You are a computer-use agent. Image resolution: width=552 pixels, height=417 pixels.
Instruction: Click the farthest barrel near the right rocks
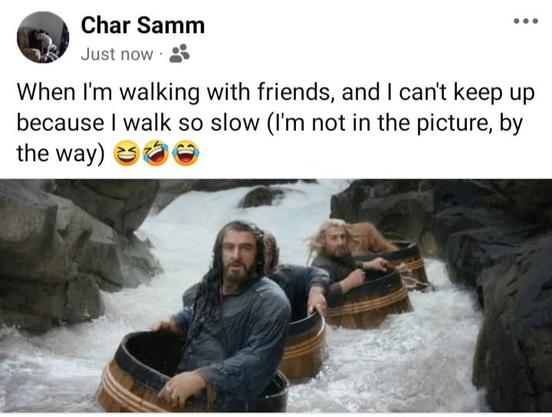408,260
